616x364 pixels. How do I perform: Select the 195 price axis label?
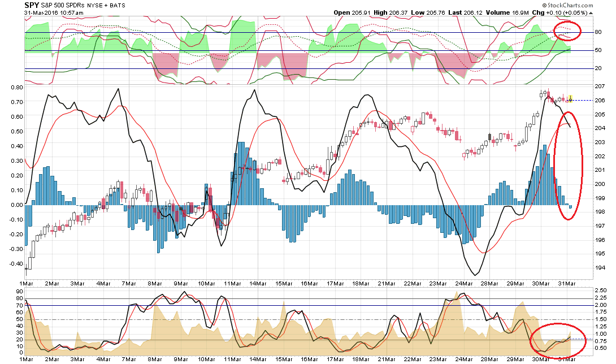coord(600,254)
